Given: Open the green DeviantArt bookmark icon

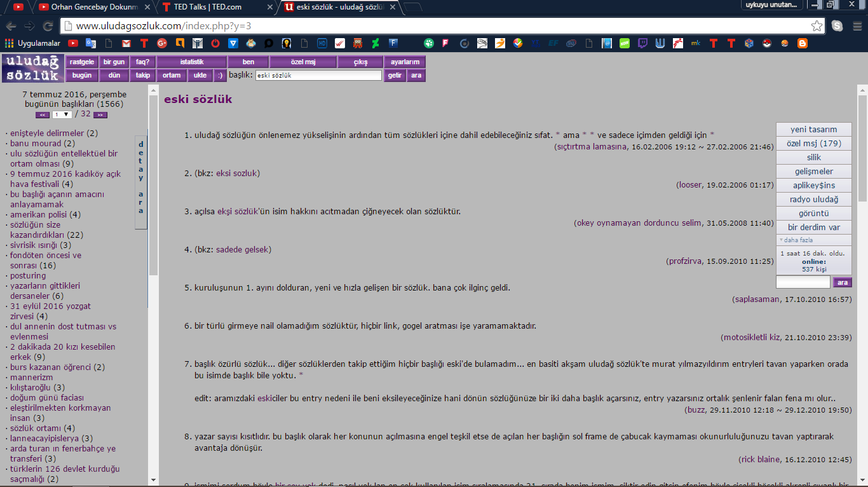Looking at the screenshot, I should (376, 43).
